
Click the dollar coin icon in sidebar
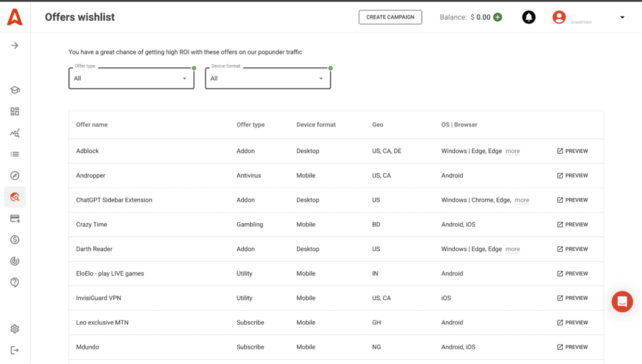pyautogui.click(x=15, y=240)
